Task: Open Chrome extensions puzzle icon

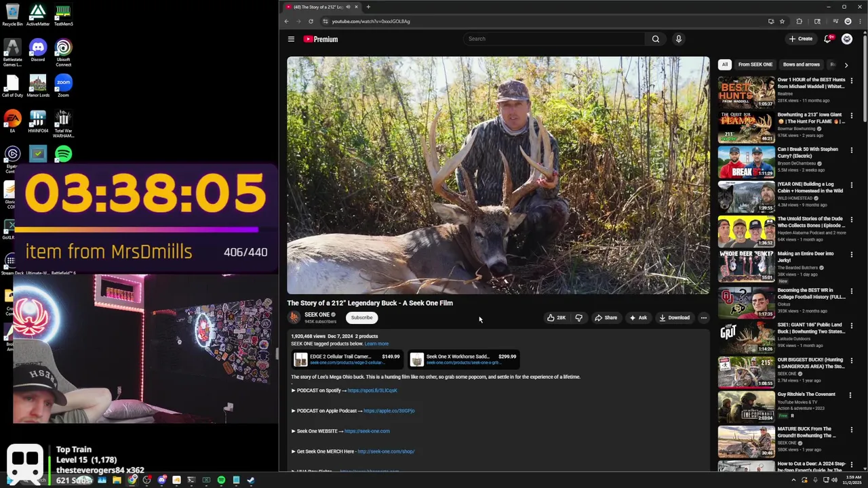Action: click(x=799, y=21)
